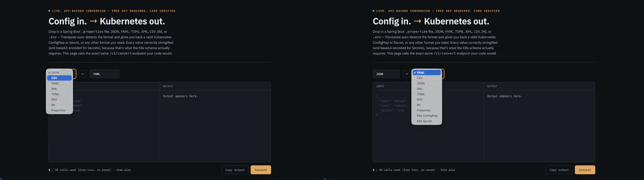Choose TOML in the output-format list
The image size is (644, 180).
pos(427,94)
